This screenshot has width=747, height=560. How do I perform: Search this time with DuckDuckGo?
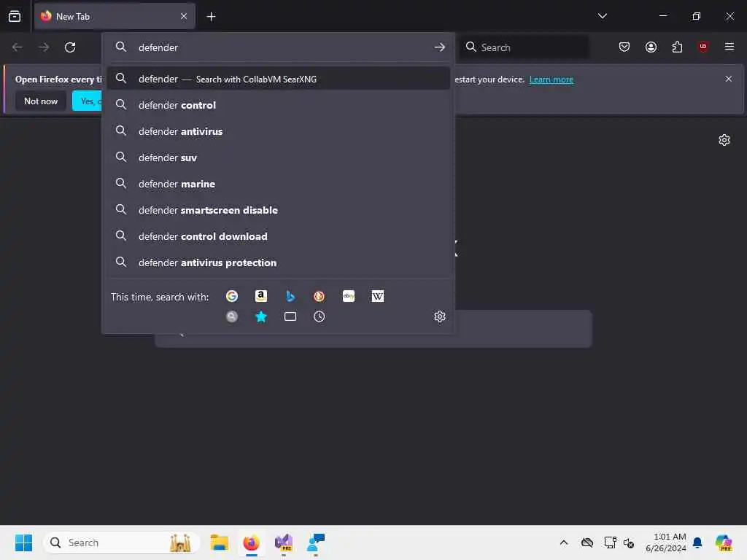tap(320, 296)
